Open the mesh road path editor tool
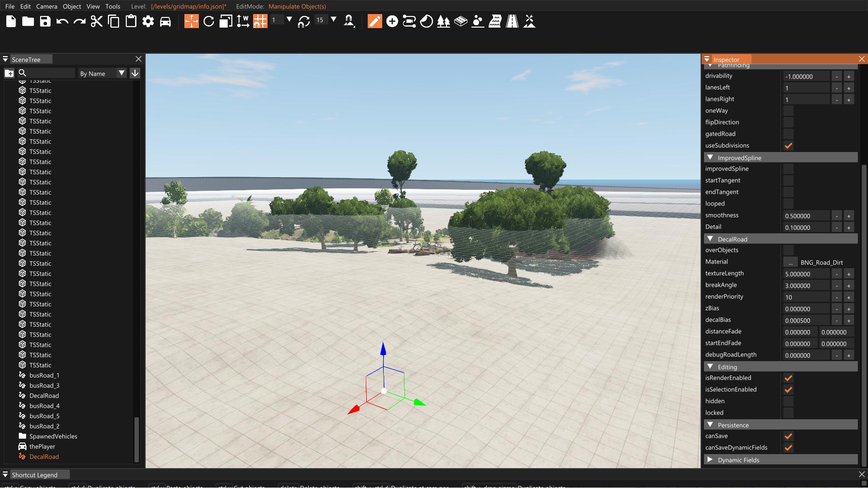 pos(409,21)
